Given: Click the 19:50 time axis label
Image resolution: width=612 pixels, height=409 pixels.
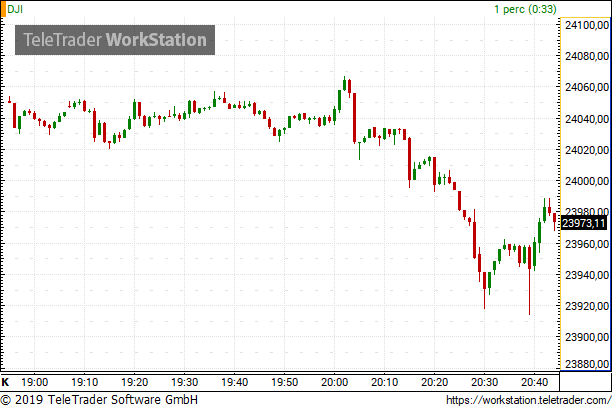Looking at the screenshot, I should click(x=285, y=382).
